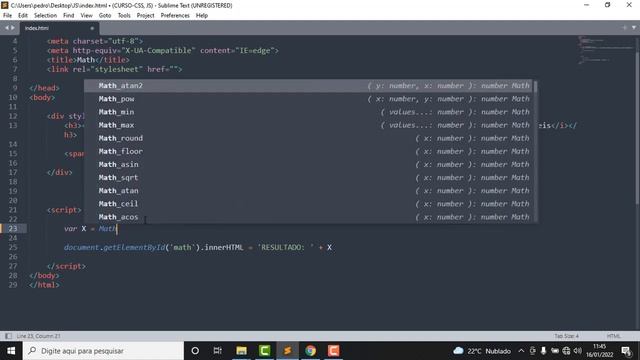Open the weather 22°C Nublado widget
The height and width of the screenshot is (360, 640).
tap(482, 351)
